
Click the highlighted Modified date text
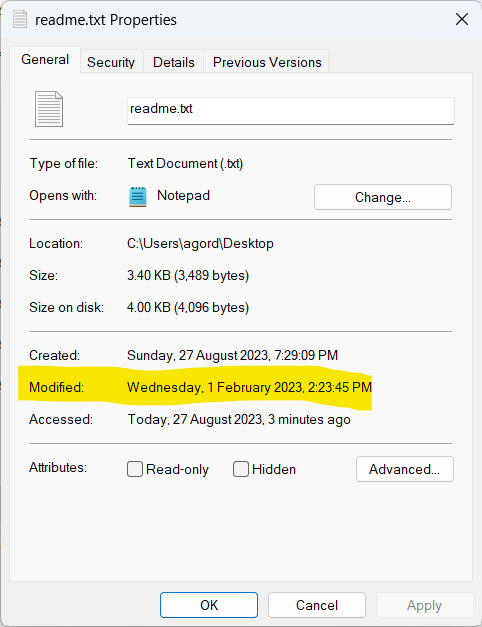tap(249, 387)
